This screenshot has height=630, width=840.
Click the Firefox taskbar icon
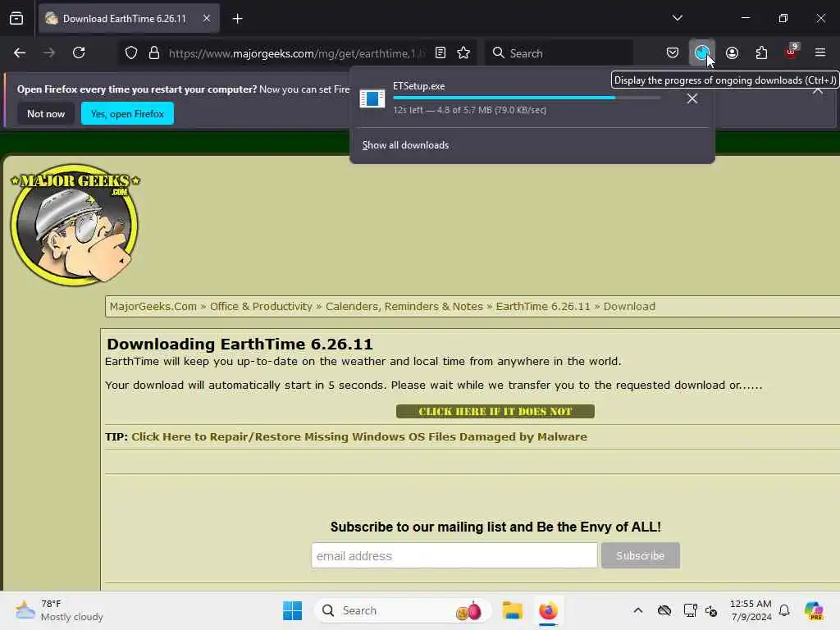pos(549,610)
